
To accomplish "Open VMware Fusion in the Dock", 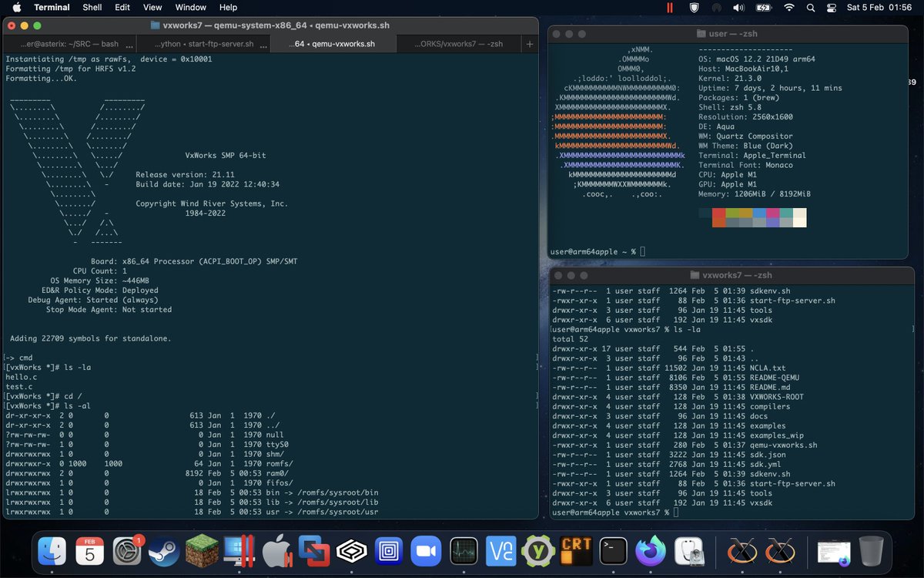I will tap(314, 551).
